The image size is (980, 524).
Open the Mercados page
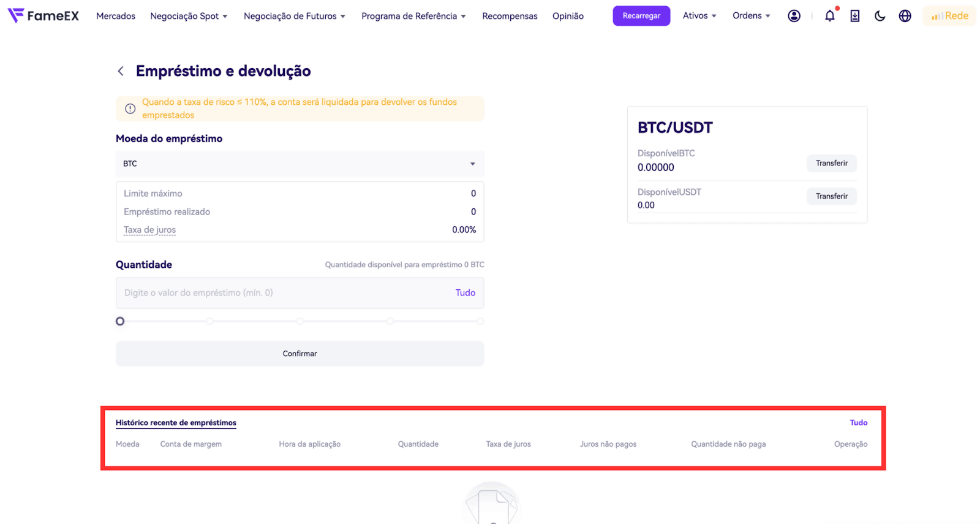(116, 16)
